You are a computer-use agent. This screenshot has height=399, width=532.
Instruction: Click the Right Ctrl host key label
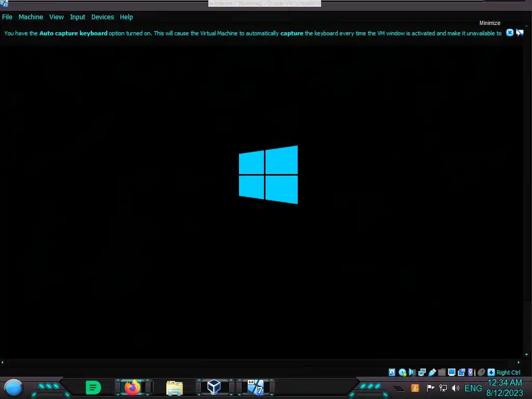[x=508, y=372]
